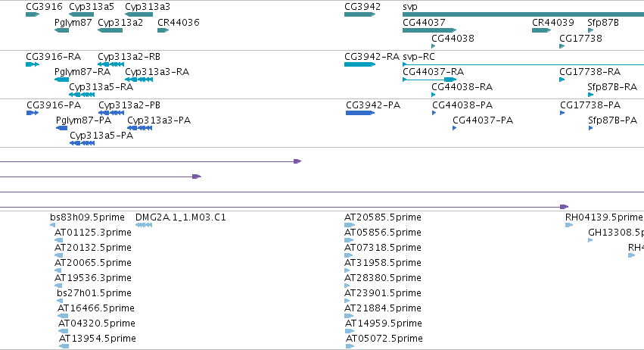Viewport: 644px width, 350px height.
Task: Select the Cyp313a2-RB transcript label
Action: (x=129, y=57)
